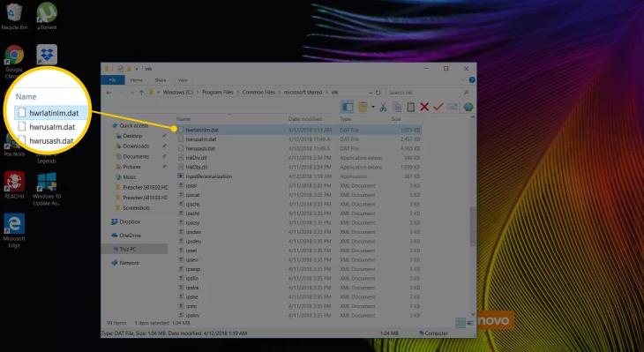644x352 pixels.
Task: Open the Home ribbon tab
Action: [137, 80]
